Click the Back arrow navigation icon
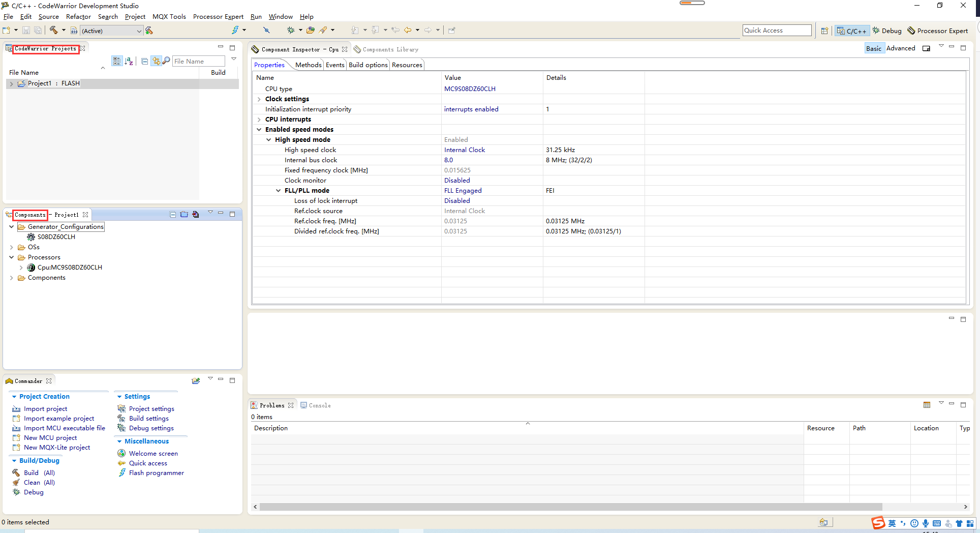The width and height of the screenshot is (980, 533). pyautogui.click(x=408, y=30)
